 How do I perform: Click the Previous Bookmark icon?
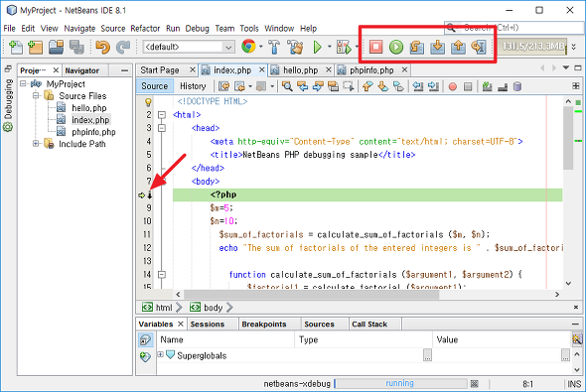367,86
